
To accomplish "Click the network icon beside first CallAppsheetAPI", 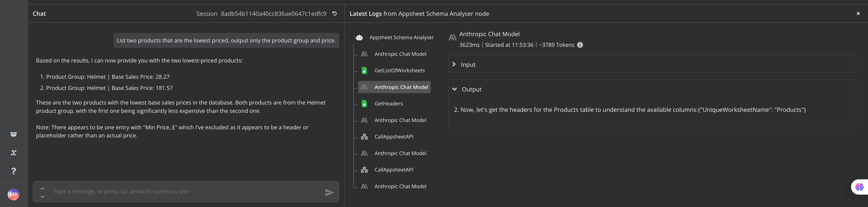I will 364,137.
